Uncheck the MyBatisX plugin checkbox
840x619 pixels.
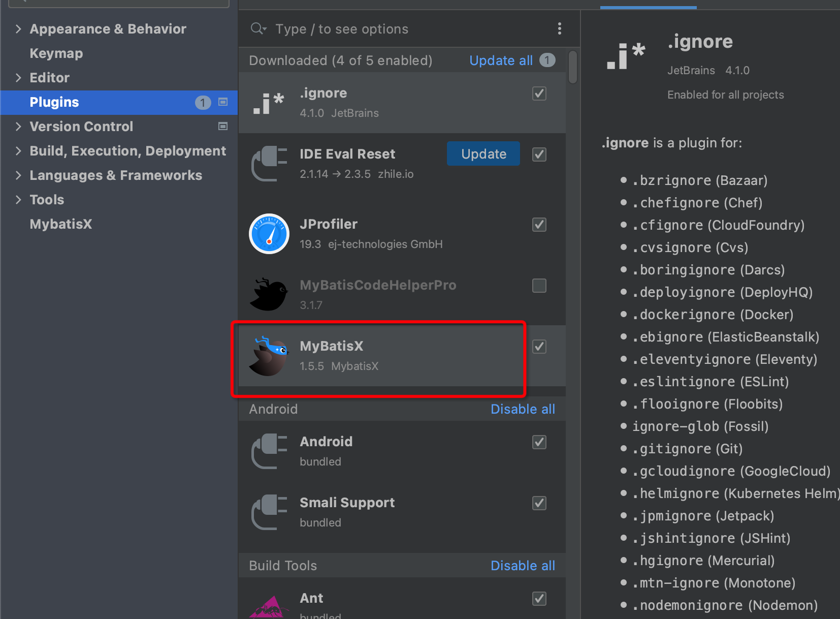click(539, 347)
